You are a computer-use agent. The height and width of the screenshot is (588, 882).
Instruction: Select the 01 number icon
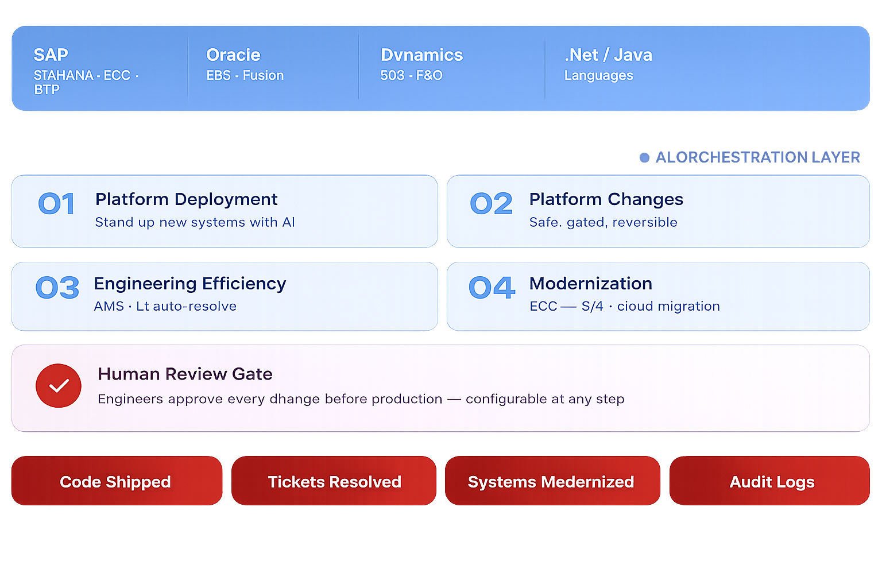pyautogui.click(x=56, y=204)
